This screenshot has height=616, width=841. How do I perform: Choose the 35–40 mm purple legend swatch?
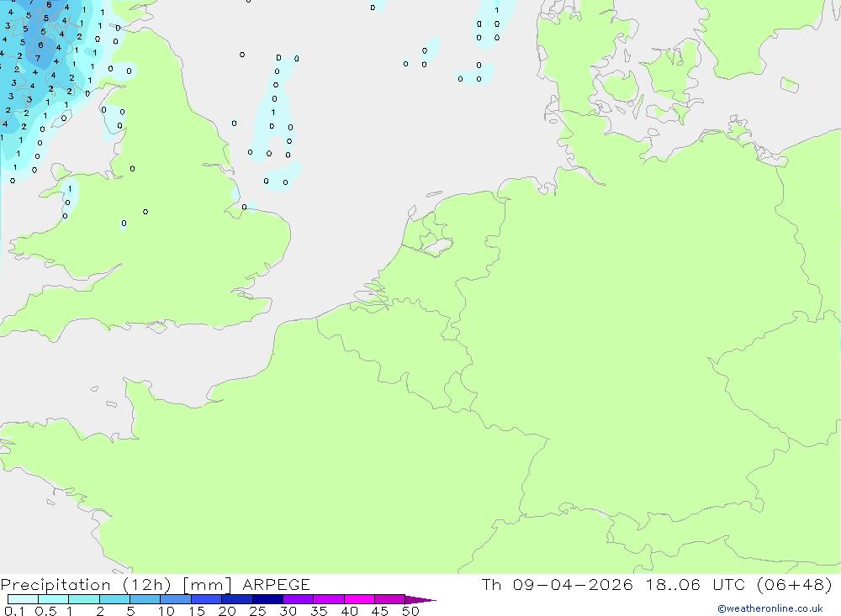(x=329, y=599)
